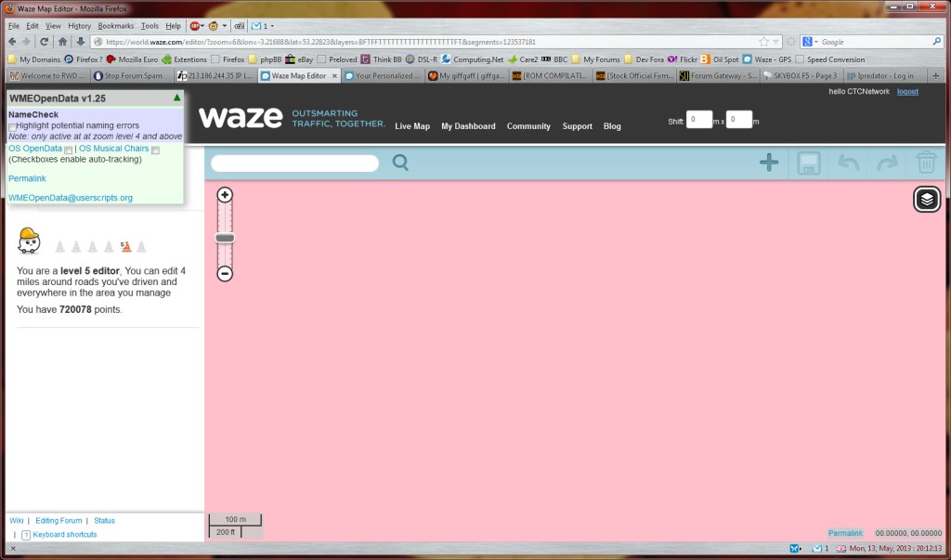Viewport: 951px width, 560px height.
Task: Click the redo arrow icon
Action: point(886,163)
